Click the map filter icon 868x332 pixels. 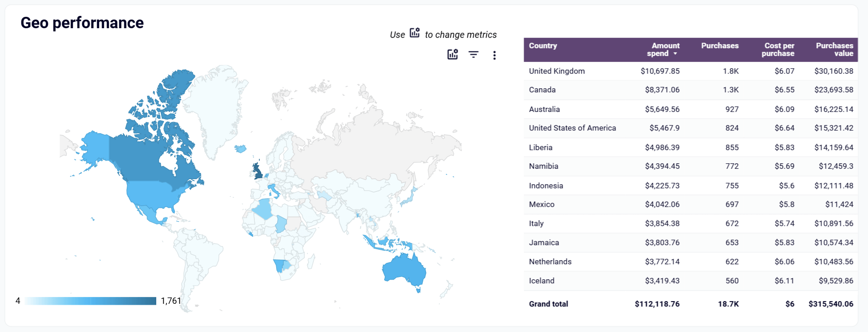pos(473,55)
